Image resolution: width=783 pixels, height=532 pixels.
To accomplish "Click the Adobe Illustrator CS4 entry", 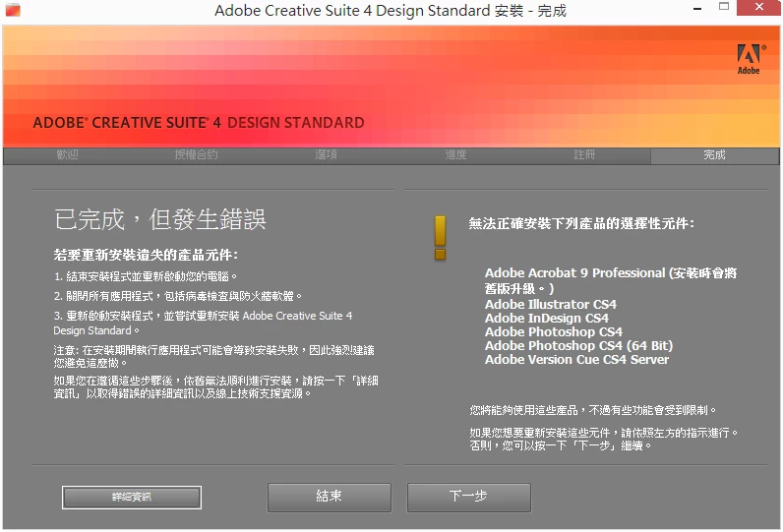I will (550, 304).
